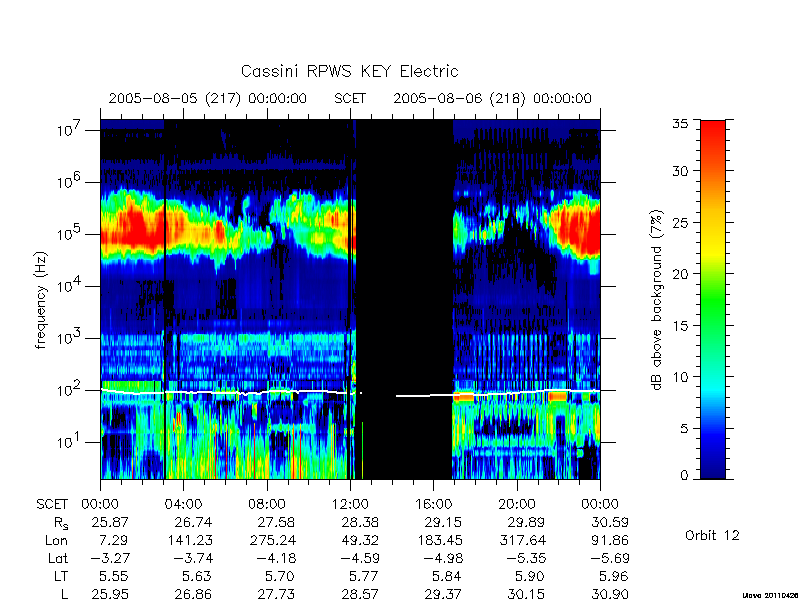
Task: Click the Lon value 275.24
Action: click(272, 540)
